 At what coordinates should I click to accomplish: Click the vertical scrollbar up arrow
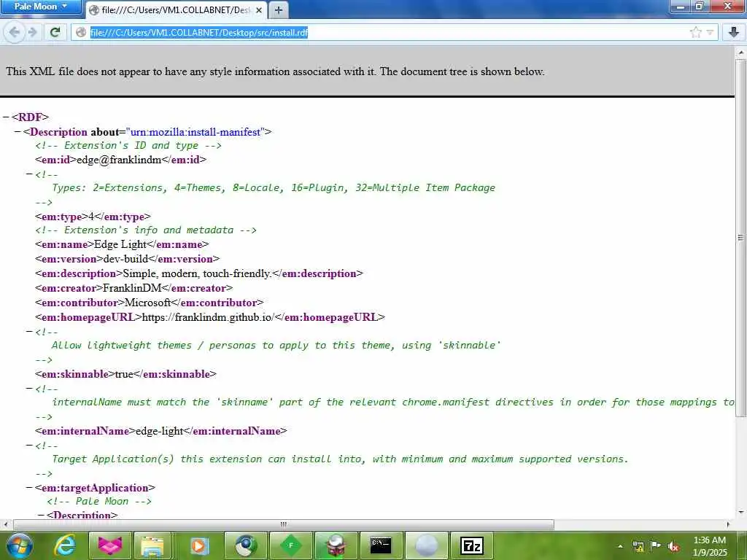point(741,52)
